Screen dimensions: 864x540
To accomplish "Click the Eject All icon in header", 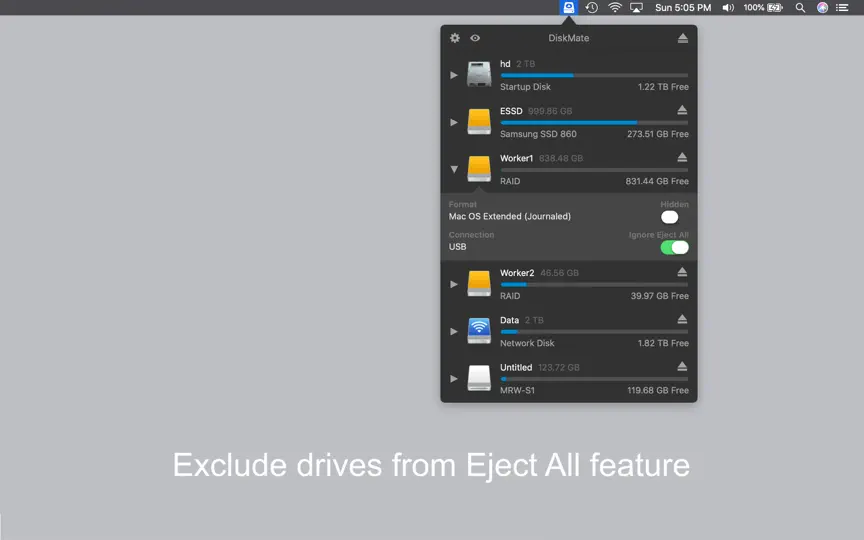I will click(x=683, y=38).
